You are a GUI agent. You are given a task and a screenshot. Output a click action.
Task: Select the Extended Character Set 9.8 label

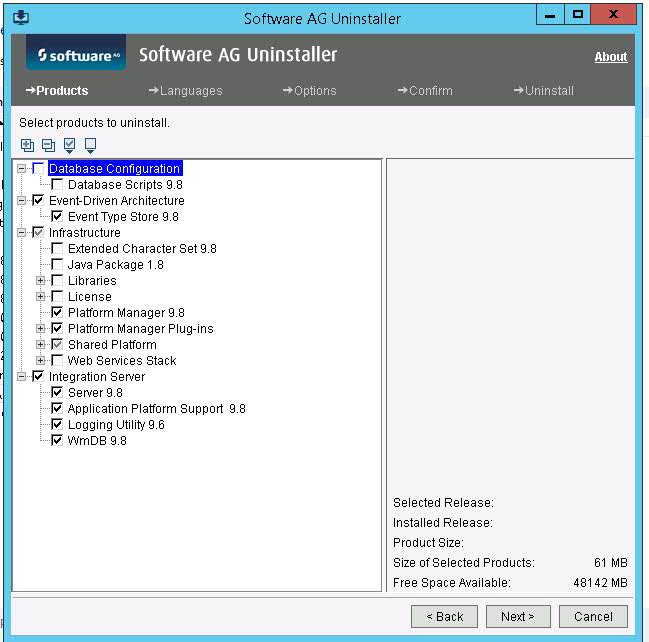point(142,249)
